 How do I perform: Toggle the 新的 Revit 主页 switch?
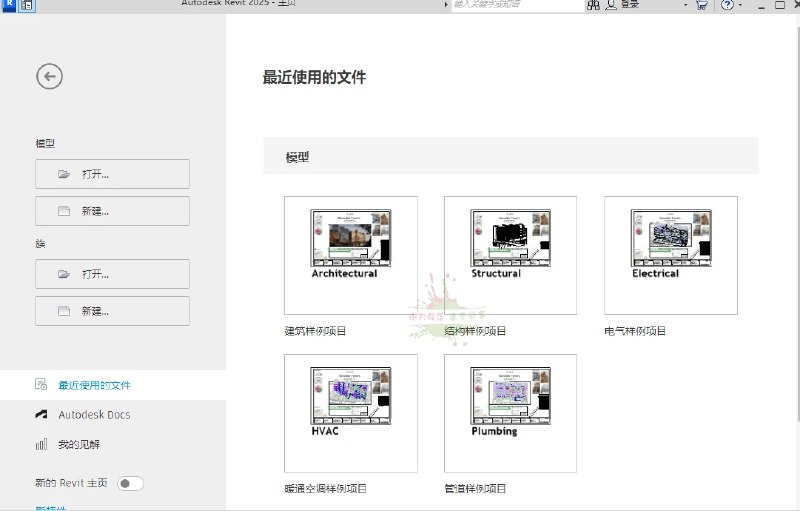[x=130, y=483]
